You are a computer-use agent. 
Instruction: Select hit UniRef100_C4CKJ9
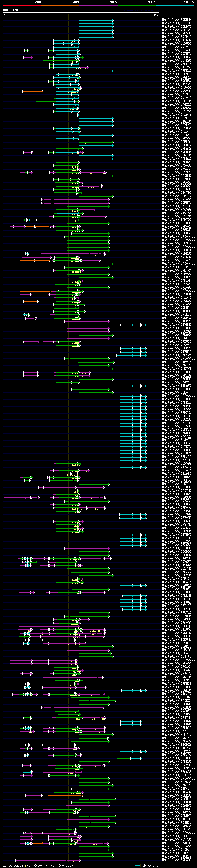pos(177,856)
